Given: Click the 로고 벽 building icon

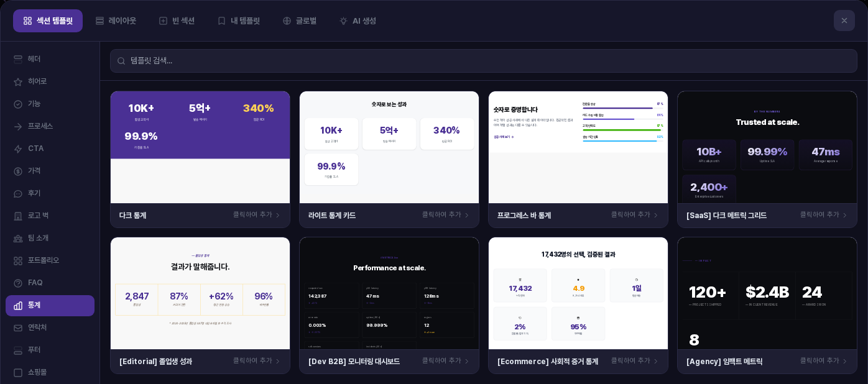Looking at the screenshot, I should (x=18, y=216).
